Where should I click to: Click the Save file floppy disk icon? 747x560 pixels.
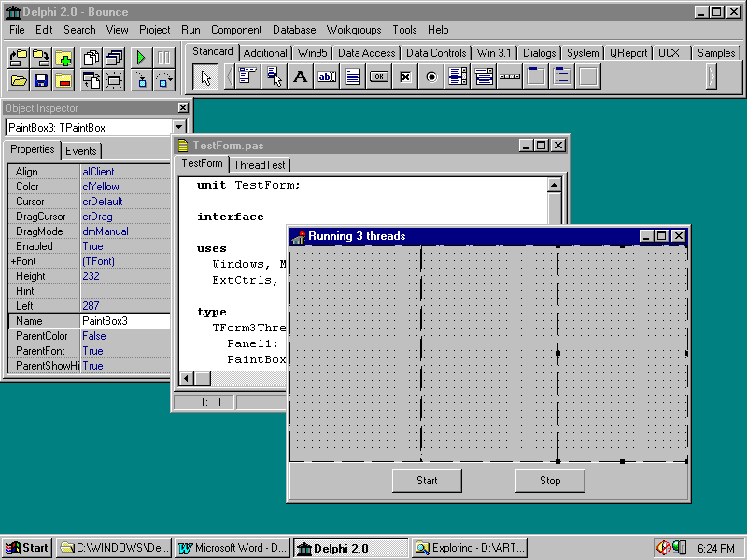click(41, 80)
